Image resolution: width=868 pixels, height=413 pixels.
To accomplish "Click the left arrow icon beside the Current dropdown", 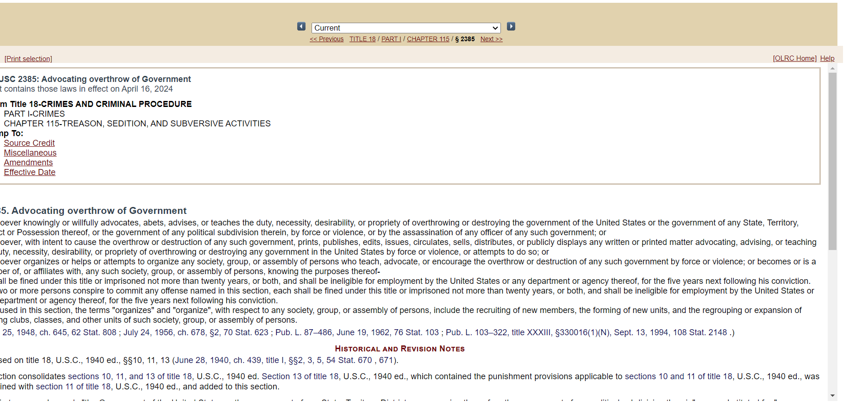I will click(x=301, y=27).
